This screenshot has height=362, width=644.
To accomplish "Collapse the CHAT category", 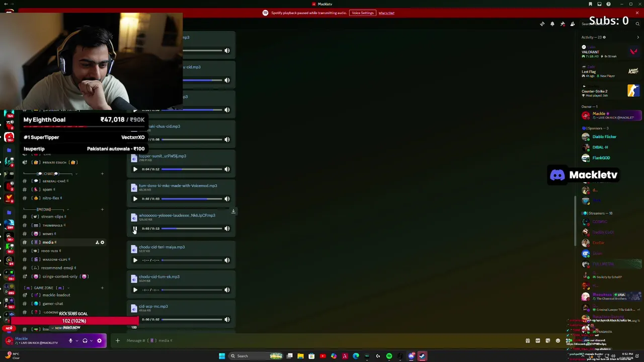I will click(x=48, y=173).
